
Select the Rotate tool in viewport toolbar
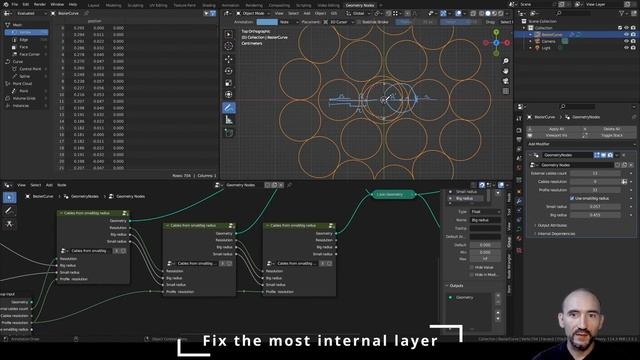(x=229, y=71)
